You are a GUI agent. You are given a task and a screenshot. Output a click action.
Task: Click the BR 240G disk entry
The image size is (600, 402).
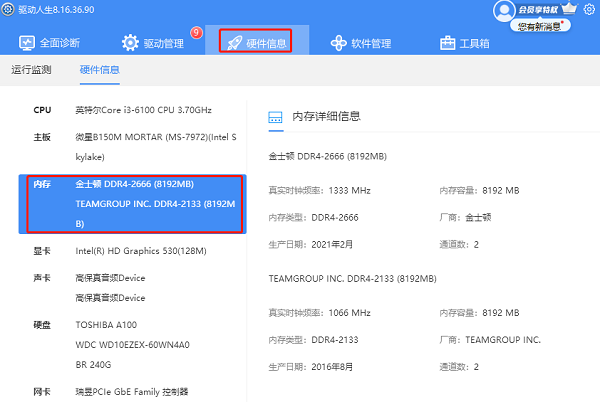pos(93,365)
